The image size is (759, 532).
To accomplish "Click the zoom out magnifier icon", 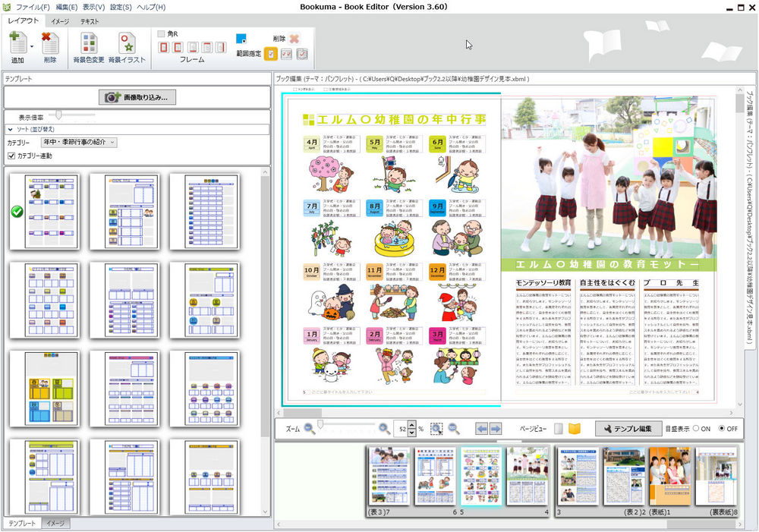I will pyautogui.click(x=310, y=429).
